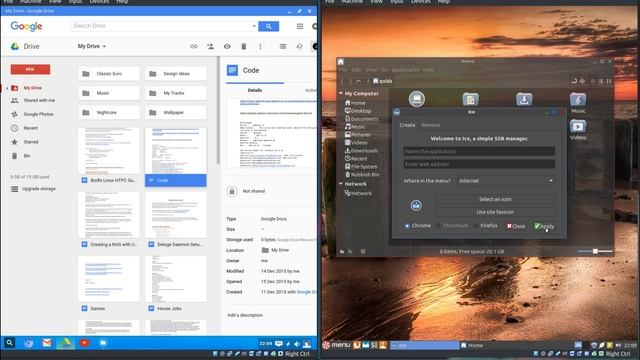Open Recent in Drive sidebar
The width and height of the screenshot is (640, 360).
tap(31, 128)
